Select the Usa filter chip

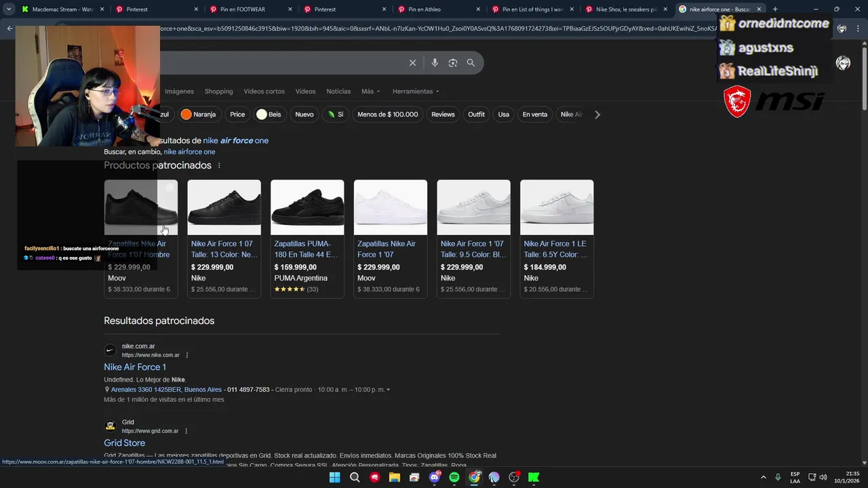pos(503,115)
